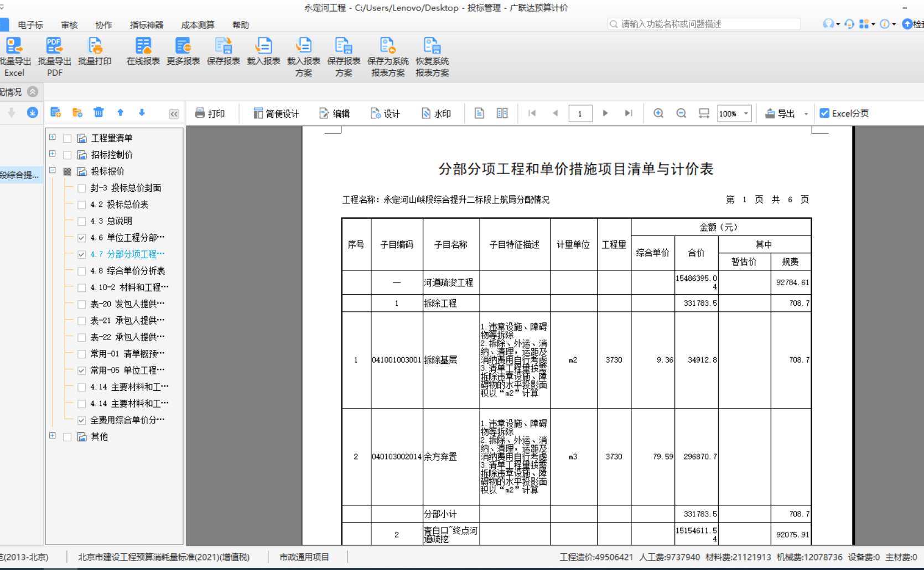Move the selected report down with the blue down arrow
The width and height of the screenshot is (924, 570).
click(142, 113)
